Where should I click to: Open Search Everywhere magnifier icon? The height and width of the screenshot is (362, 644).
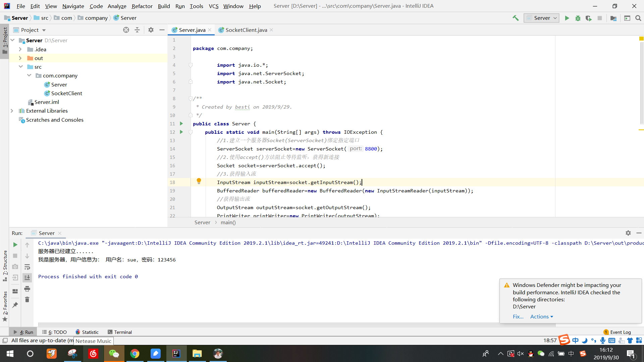point(638,18)
